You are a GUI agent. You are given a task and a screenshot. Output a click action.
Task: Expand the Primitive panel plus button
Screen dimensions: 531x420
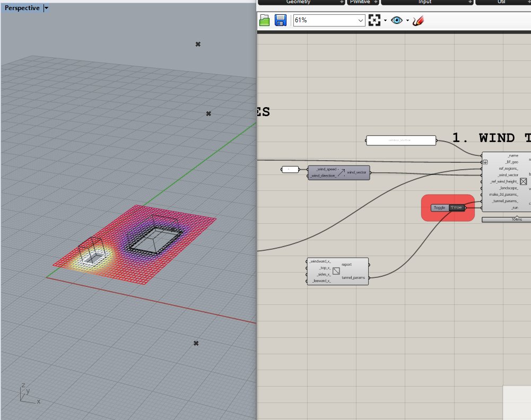coord(376,2)
